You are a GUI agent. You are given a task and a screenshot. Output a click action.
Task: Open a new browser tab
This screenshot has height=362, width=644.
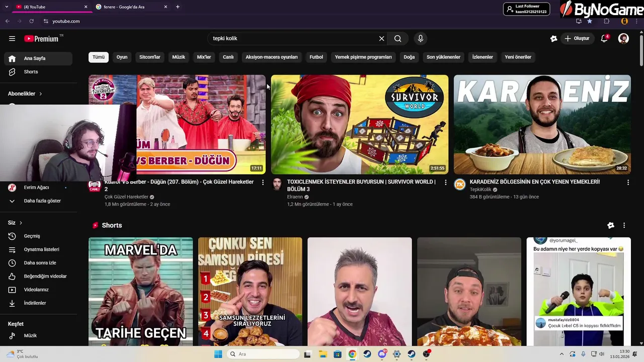178,7
